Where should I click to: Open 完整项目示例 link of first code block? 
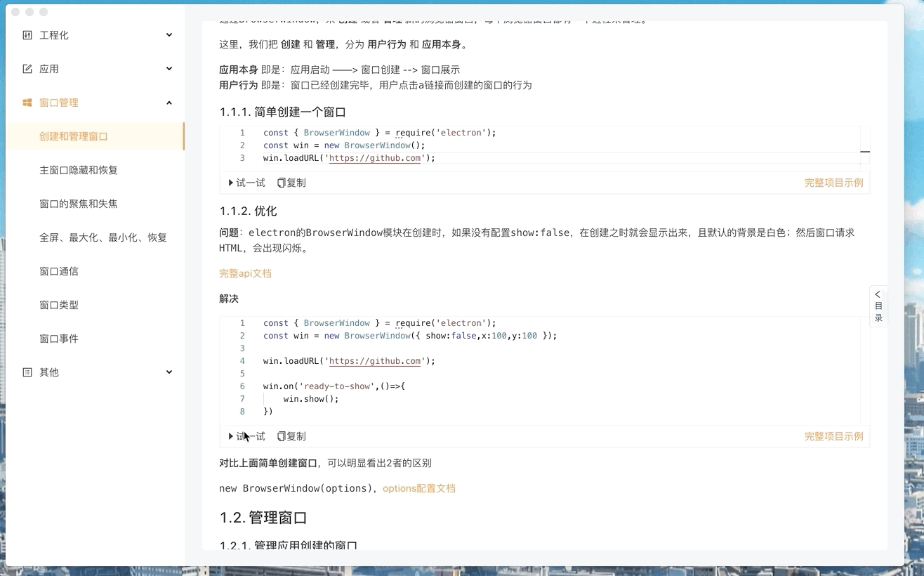click(834, 183)
